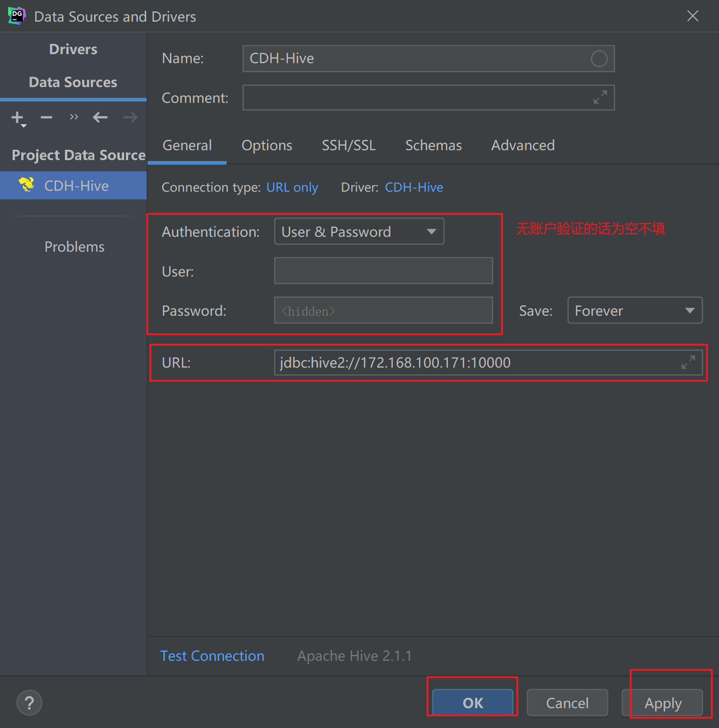Click the Apply button

663,703
